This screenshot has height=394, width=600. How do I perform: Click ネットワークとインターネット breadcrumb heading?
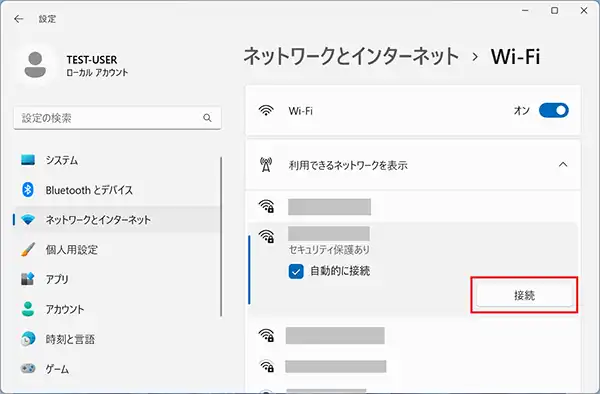[x=351, y=57]
